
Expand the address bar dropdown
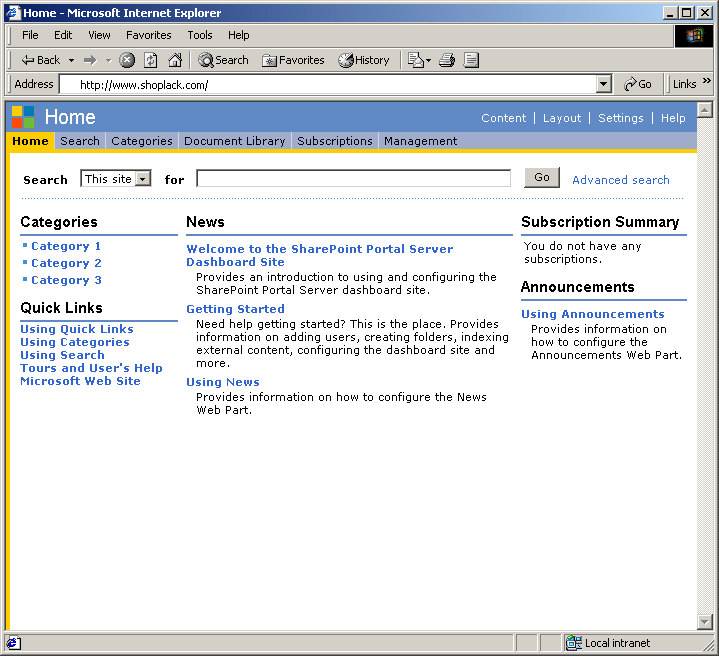coord(603,84)
